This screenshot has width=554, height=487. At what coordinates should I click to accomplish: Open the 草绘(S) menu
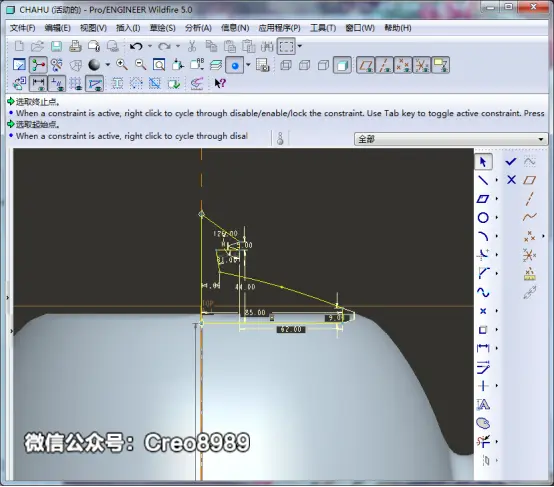(163, 28)
